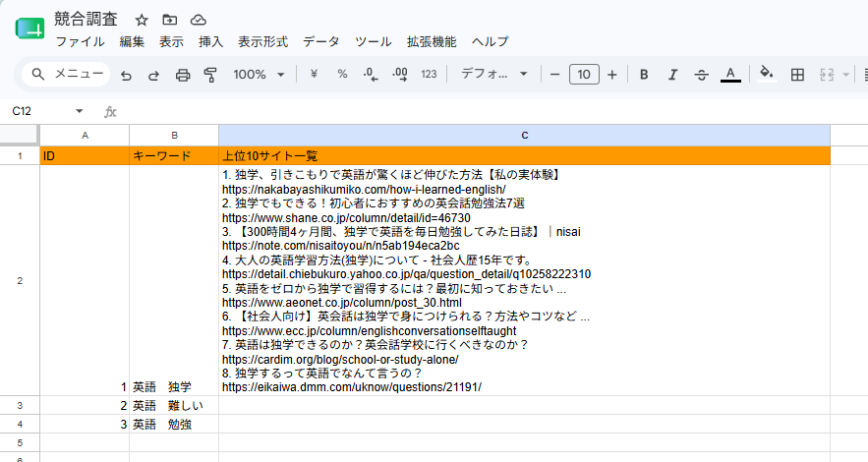Select the paint format roller

[x=210, y=74]
